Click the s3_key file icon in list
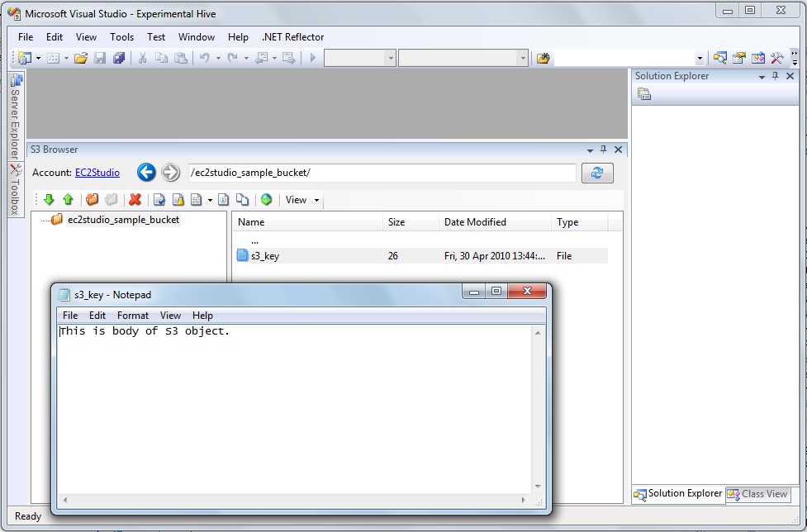The height and width of the screenshot is (532, 807). (x=242, y=255)
